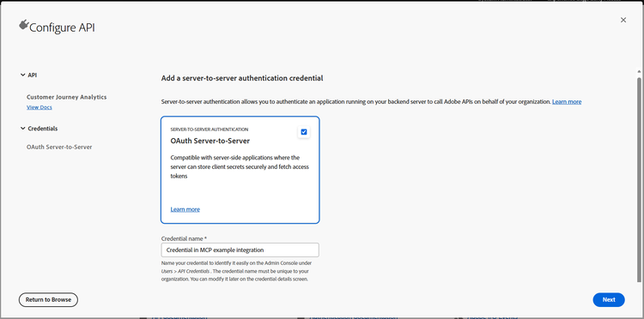
Task: Click the SERVER-TO-SERVER AUTHENTICATION label
Action: click(210, 129)
